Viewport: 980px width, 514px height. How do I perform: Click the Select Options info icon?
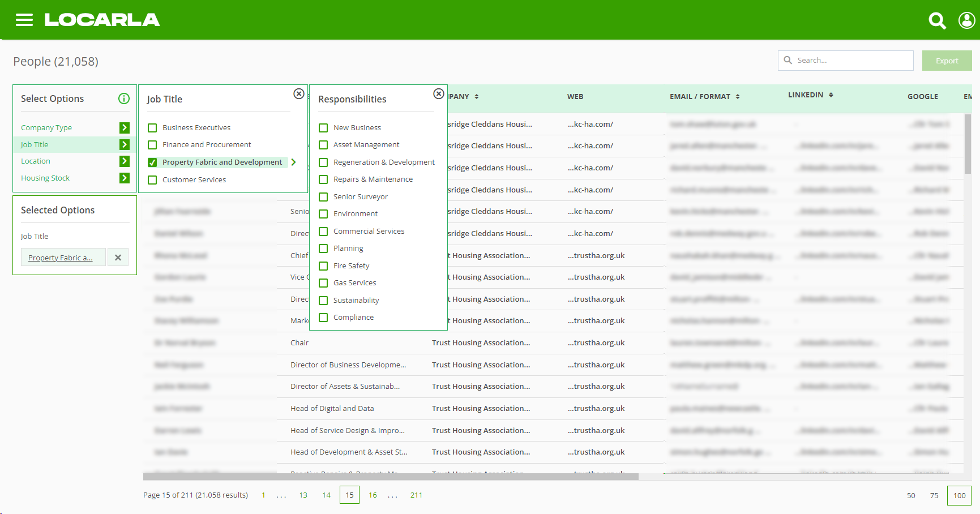[124, 98]
